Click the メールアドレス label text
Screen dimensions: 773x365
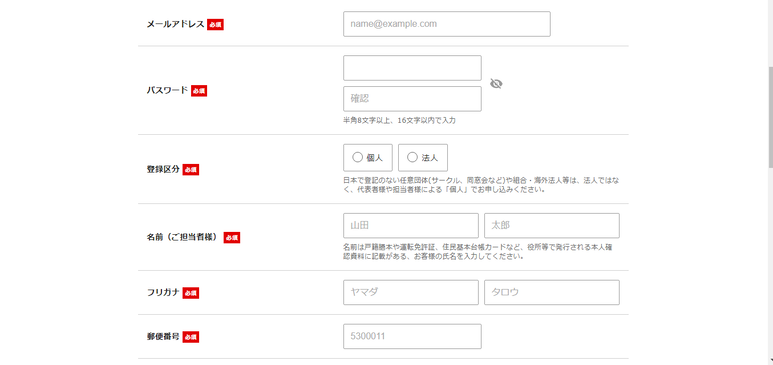175,24
